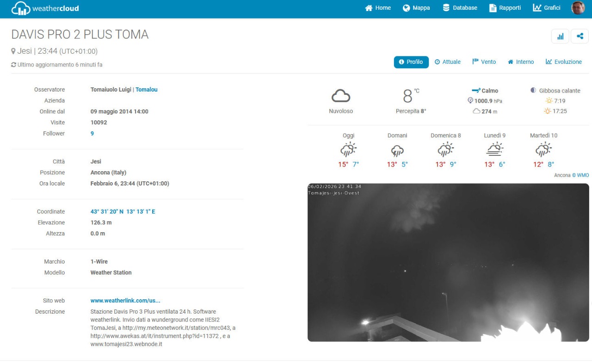Open the webcam image thumbnail
This screenshot has height=364, width=592.
tap(448, 263)
